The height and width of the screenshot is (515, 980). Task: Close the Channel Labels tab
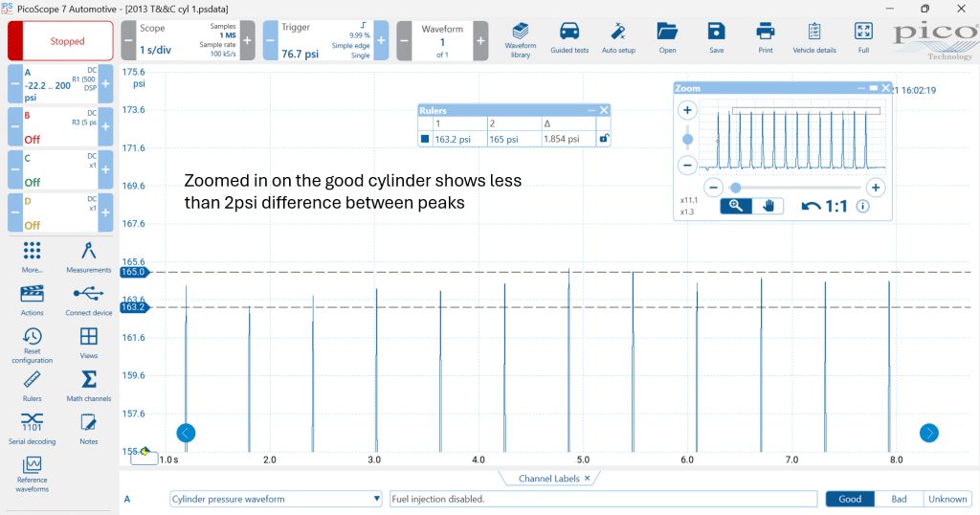pos(587,478)
